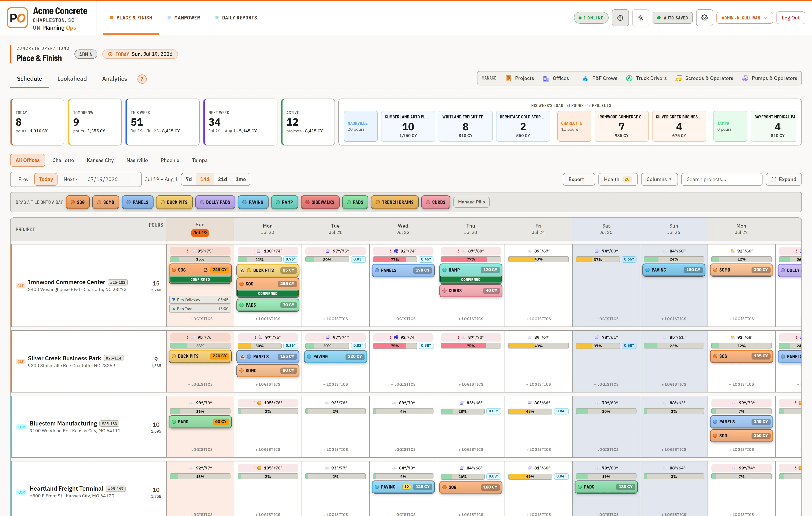Go to previous period with Prev
Viewport: 812px width, 516px height.
click(22, 179)
